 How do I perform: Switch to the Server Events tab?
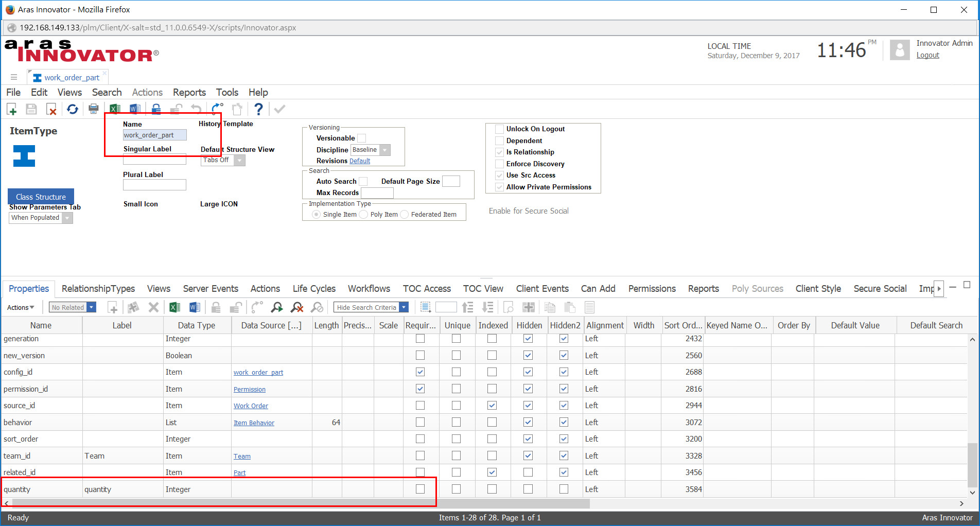pos(211,289)
